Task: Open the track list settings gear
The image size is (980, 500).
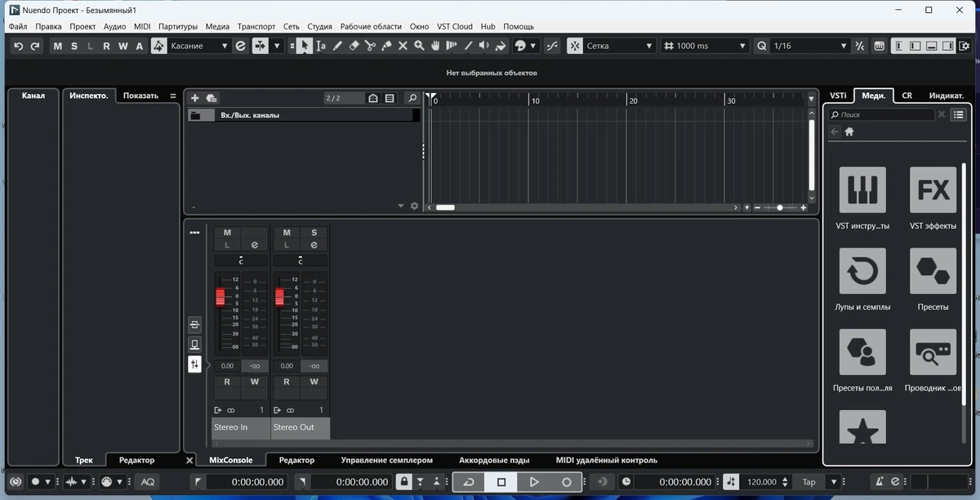Action: [414, 206]
